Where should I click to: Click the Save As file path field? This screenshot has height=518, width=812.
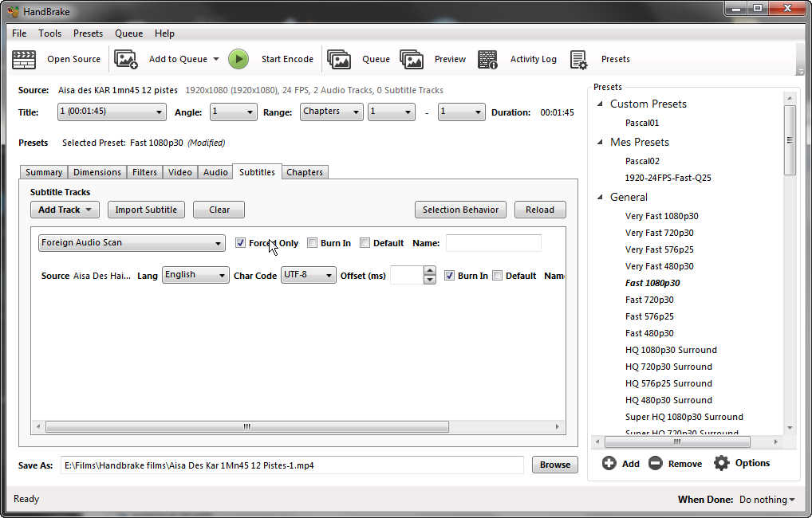pos(292,465)
